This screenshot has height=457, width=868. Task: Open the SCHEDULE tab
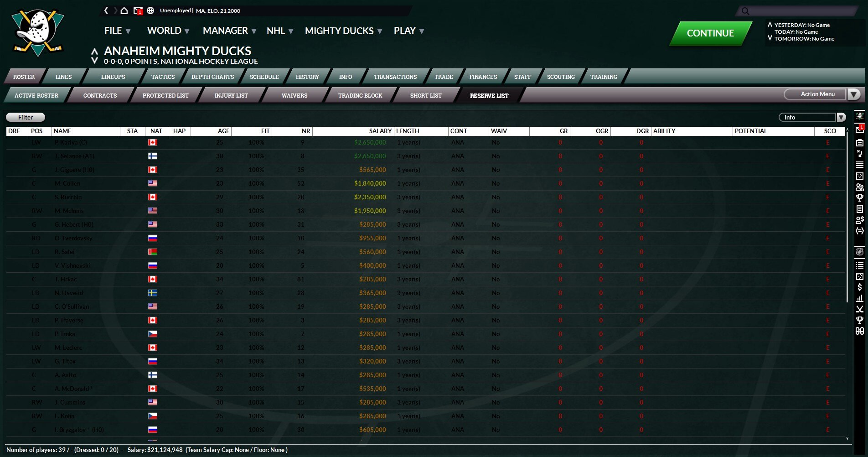pos(264,77)
